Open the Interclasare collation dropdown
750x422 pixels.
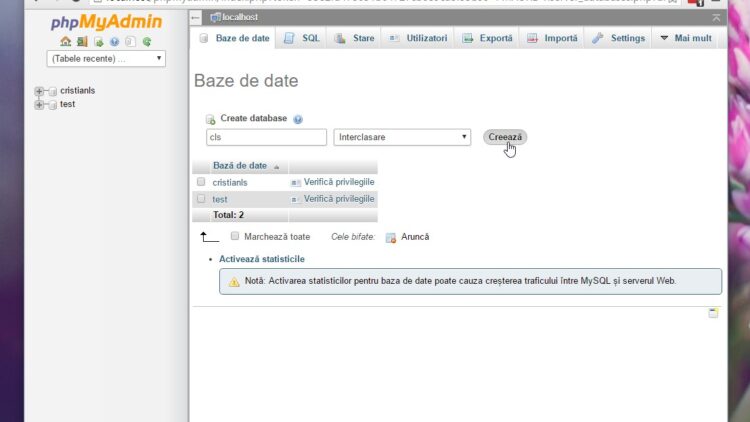402,137
